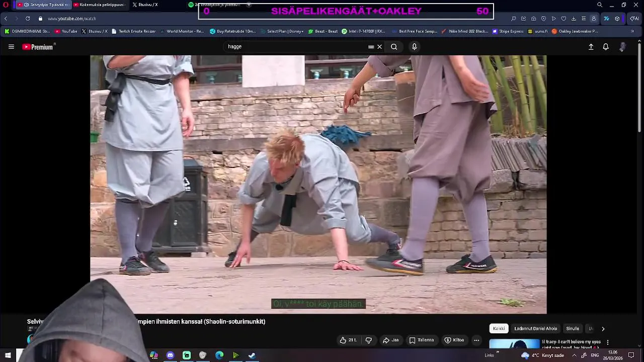Save the video with Tallenna button
This screenshot has height=362, width=644.
pyautogui.click(x=422, y=340)
